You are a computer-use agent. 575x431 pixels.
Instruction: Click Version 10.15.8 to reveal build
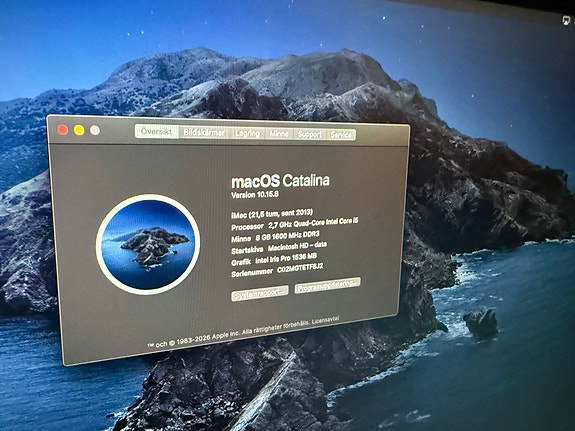(x=254, y=194)
